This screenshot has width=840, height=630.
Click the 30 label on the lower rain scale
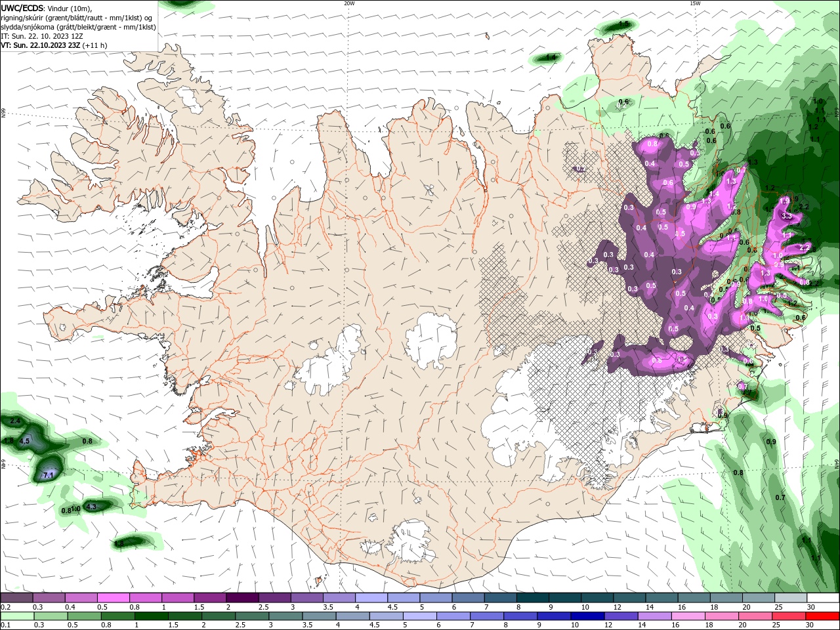811,625
